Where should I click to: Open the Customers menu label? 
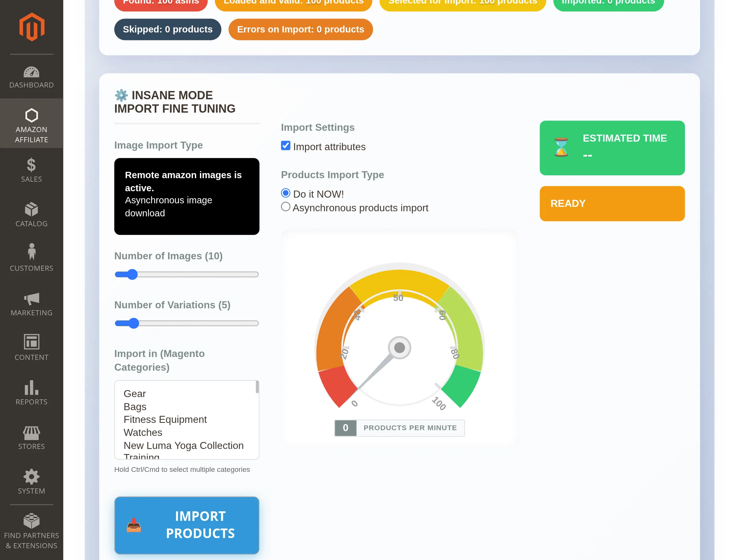31,268
